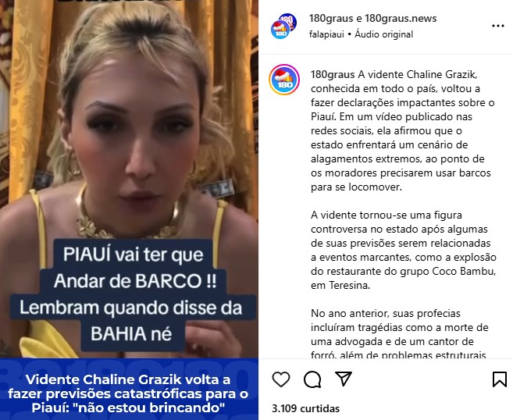Click the first caption paragraph about Chaline Grazik
The image size is (513, 420).
click(403, 131)
